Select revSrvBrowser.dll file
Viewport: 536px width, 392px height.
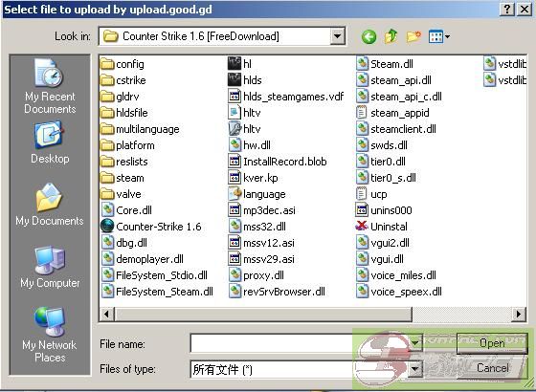coord(277,292)
